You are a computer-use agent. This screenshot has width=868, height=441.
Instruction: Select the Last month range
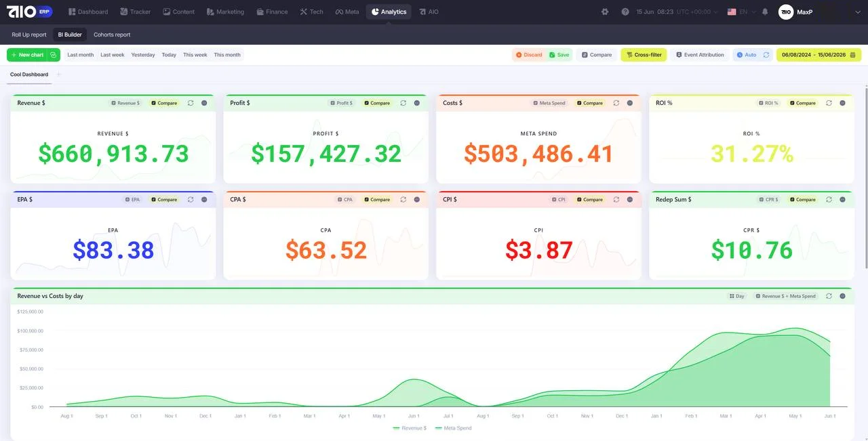[x=81, y=55]
